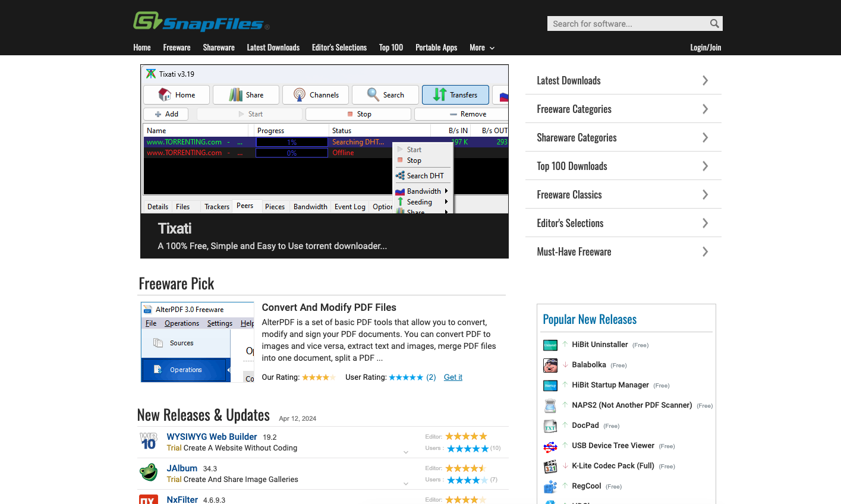Open the JAlbum title link
Screen dimensions: 841x504
pos(182,468)
